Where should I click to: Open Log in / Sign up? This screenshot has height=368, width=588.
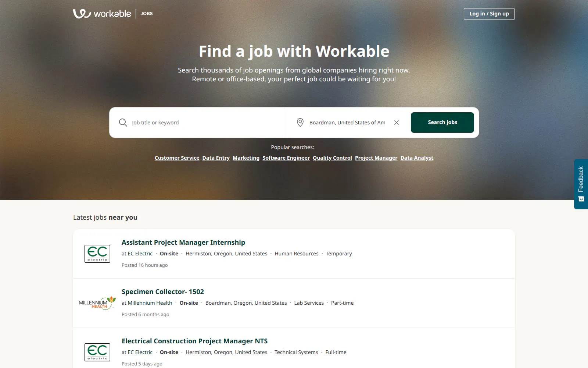489,14
